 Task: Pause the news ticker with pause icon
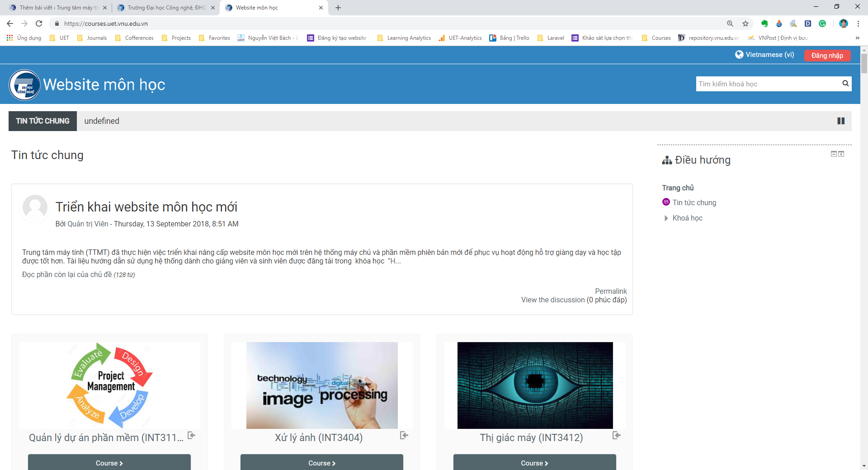tap(840, 121)
